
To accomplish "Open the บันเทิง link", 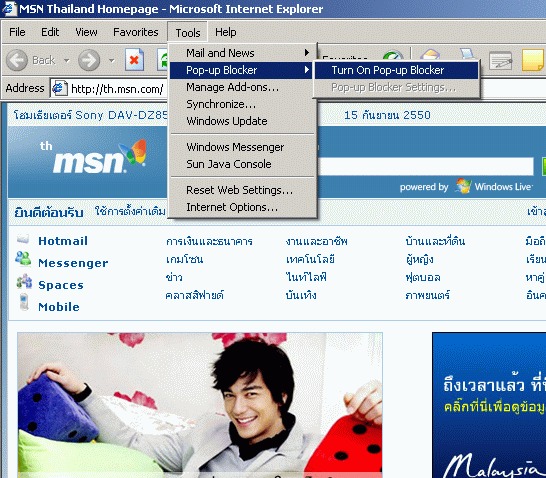I will 301,295.
